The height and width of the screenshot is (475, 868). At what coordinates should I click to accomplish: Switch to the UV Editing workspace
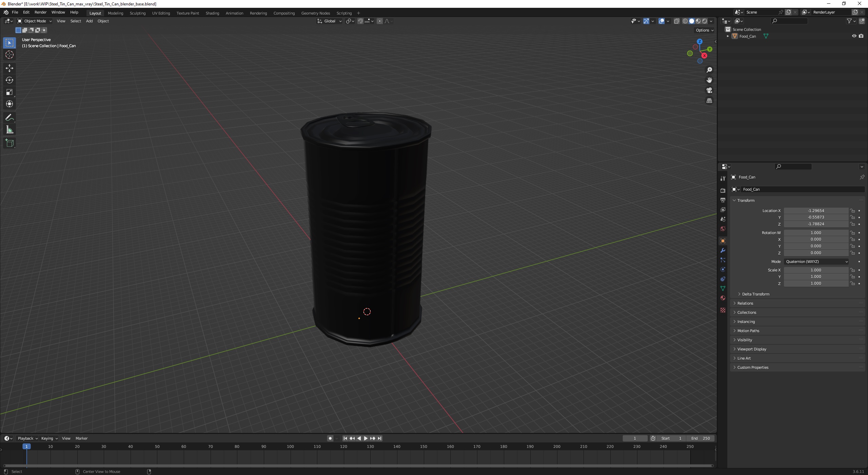161,13
